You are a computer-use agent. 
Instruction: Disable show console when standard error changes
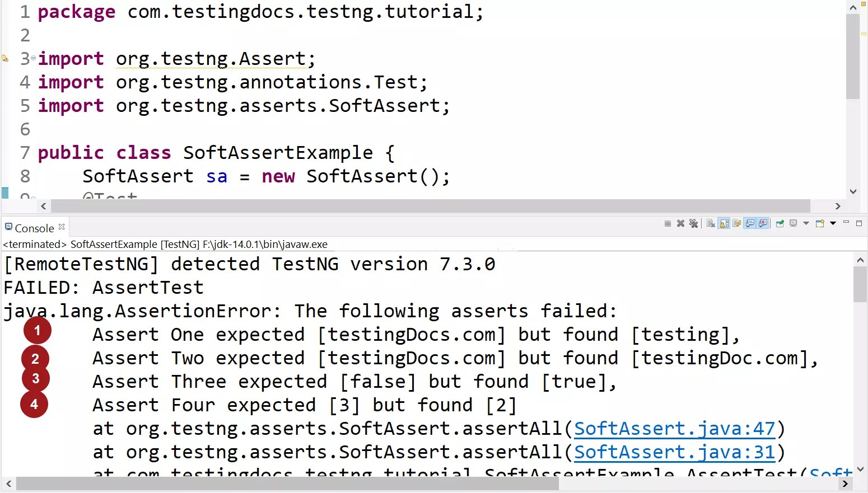coord(764,223)
